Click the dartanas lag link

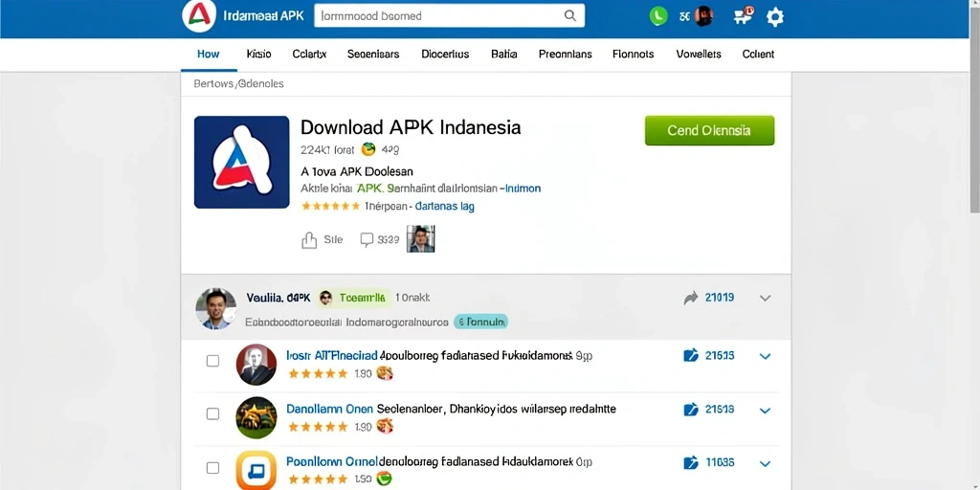444,207
